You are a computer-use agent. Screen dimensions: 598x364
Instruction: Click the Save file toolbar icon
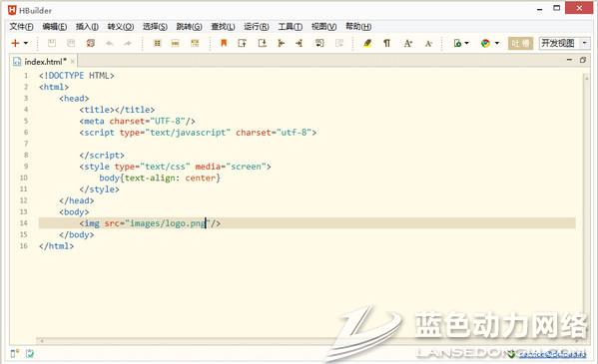(52, 43)
